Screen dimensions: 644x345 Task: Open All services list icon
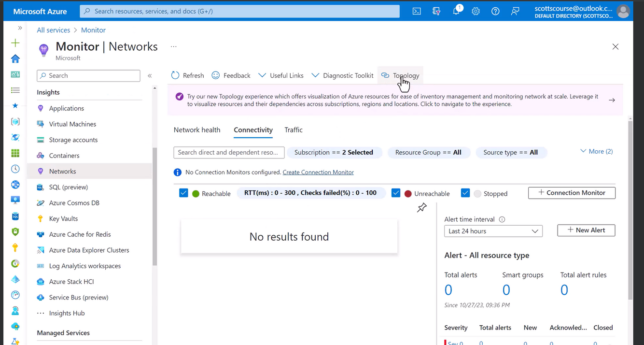[x=15, y=90]
